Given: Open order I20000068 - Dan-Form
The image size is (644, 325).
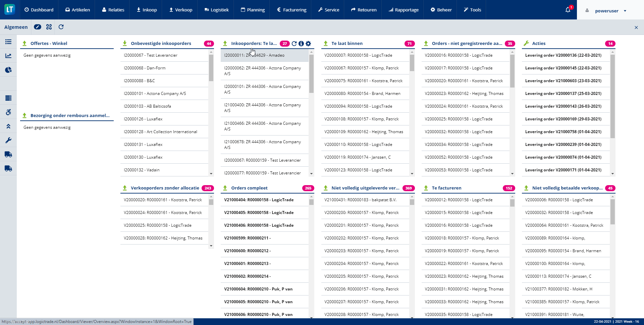Looking at the screenshot, I should (x=145, y=68).
